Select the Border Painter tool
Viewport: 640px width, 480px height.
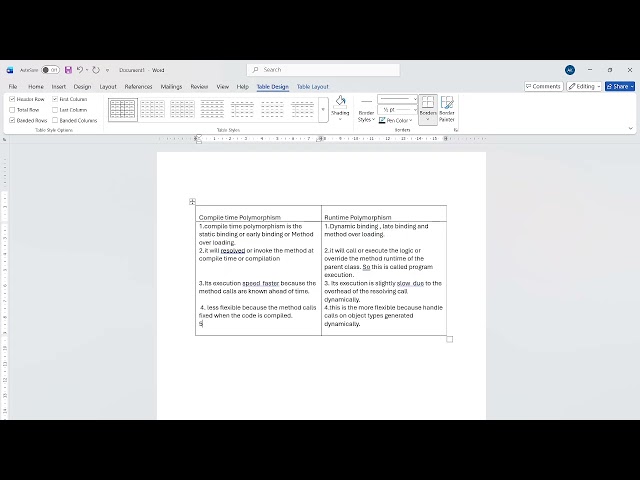pos(447,109)
